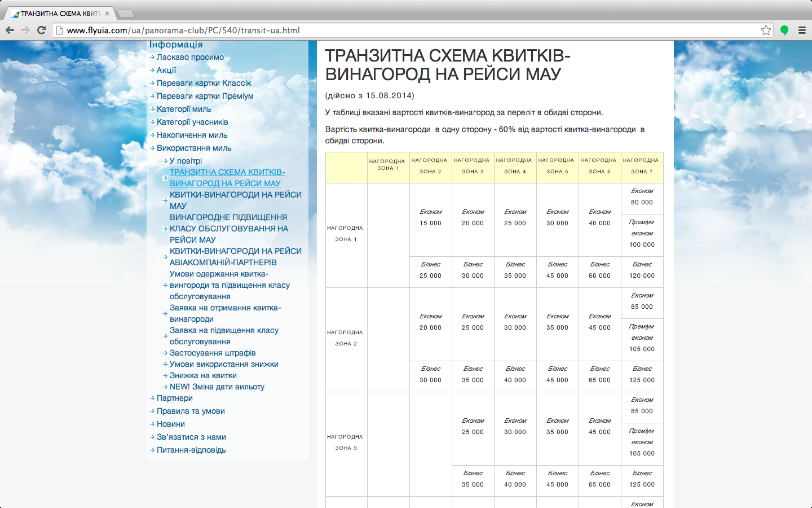Viewport: 812px width, 508px height.
Task: Open Категорії миль page
Action: (184, 109)
